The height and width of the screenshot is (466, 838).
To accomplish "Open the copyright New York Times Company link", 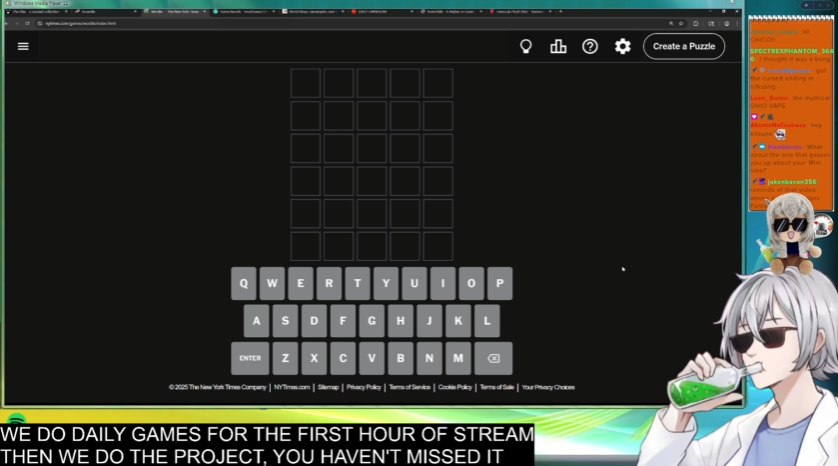I will (218, 387).
